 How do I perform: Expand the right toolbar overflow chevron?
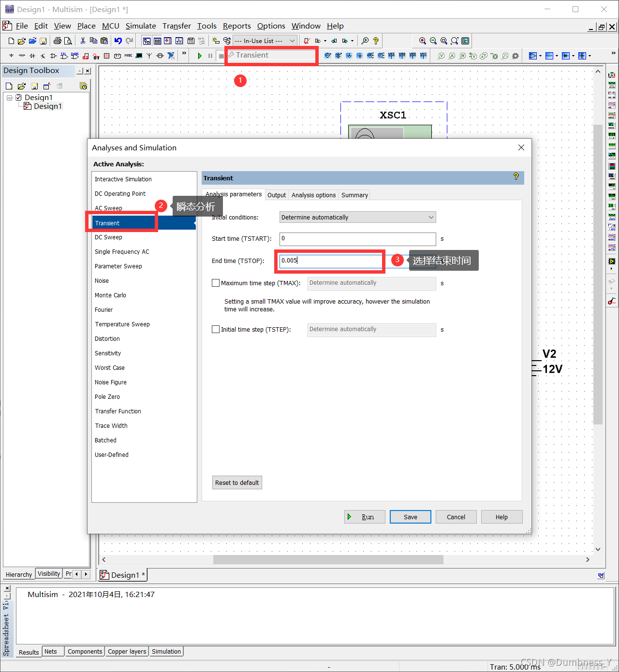coord(613,53)
